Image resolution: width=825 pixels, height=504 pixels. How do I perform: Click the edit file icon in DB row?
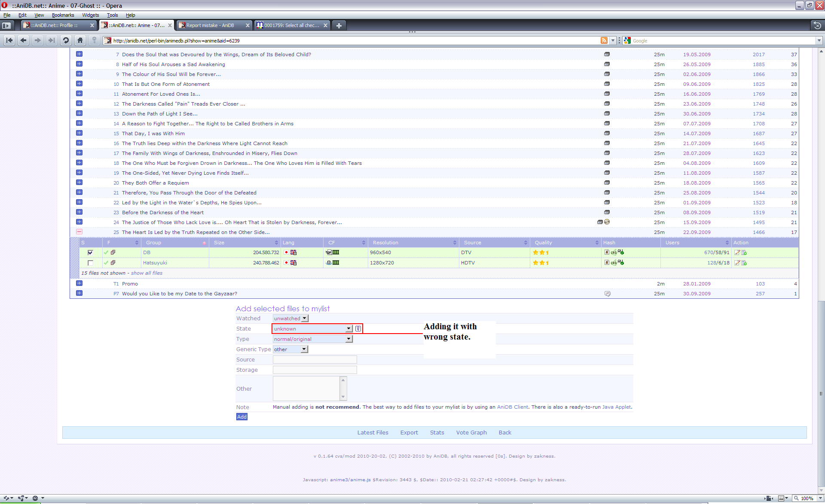(737, 252)
